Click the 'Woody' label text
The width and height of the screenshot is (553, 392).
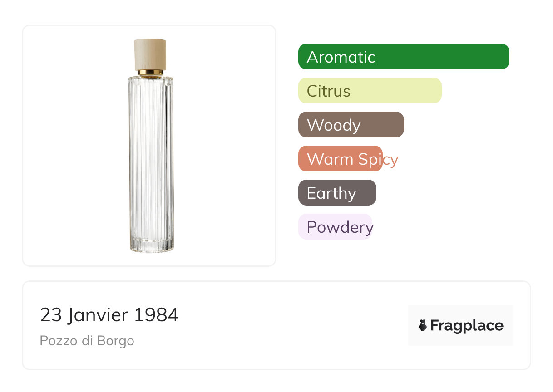click(333, 125)
